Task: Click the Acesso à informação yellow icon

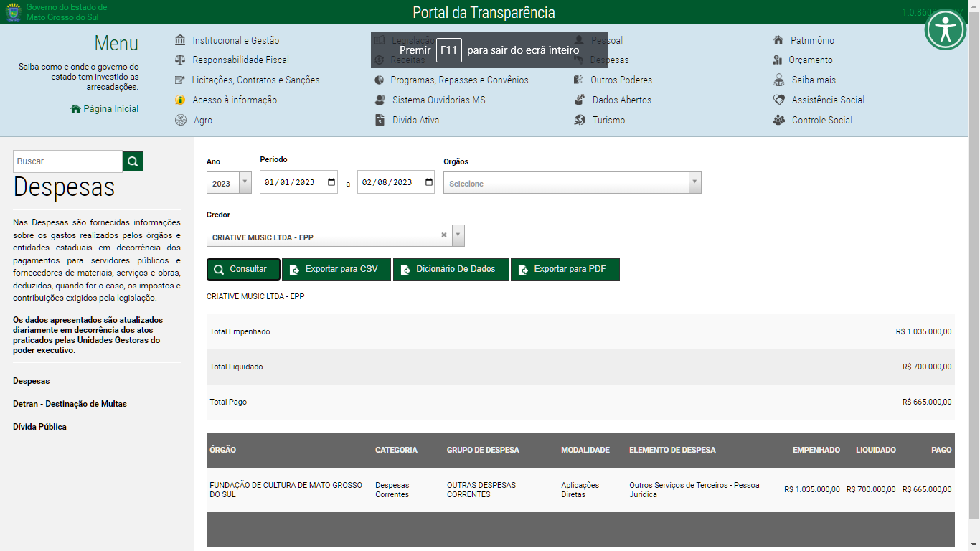Action: point(180,100)
